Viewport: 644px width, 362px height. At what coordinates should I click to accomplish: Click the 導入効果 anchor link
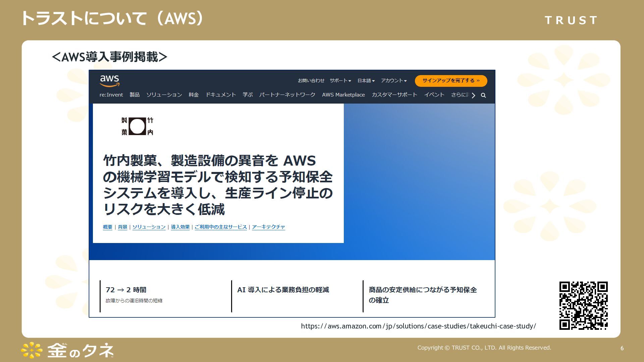tap(180, 227)
